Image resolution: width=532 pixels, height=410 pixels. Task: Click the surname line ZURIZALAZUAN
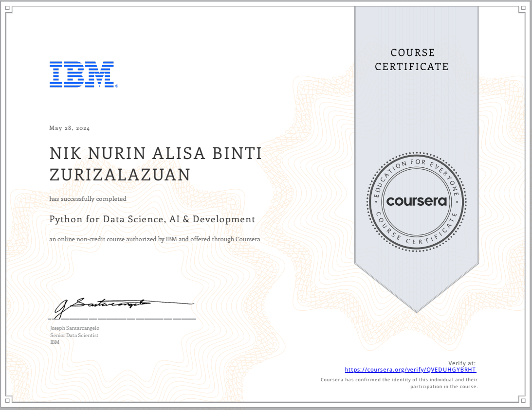point(120,175)
